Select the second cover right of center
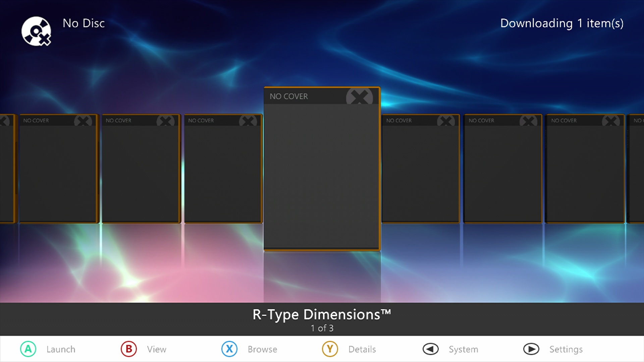This screenshot has height=362, width=644. pos(503,169)
